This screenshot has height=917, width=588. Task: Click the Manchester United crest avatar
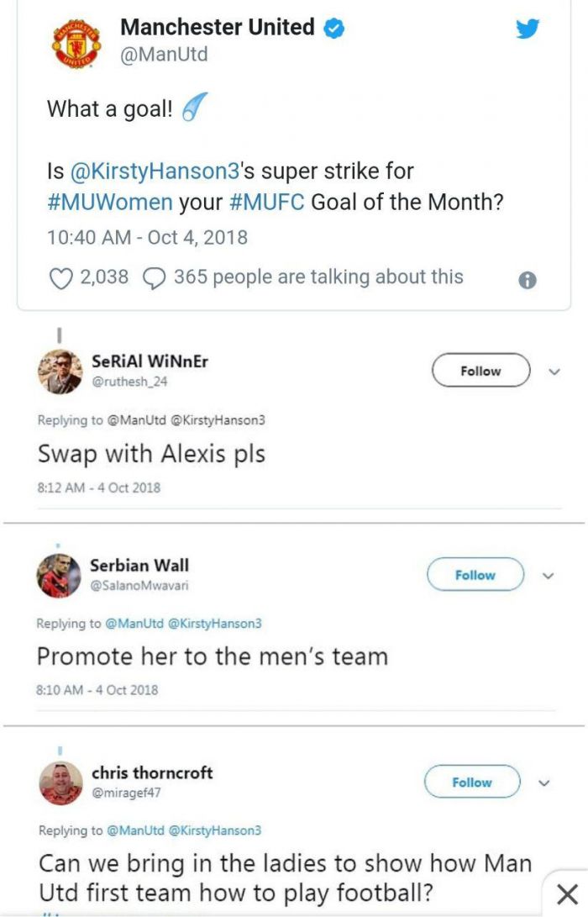[x=76, y=44]
